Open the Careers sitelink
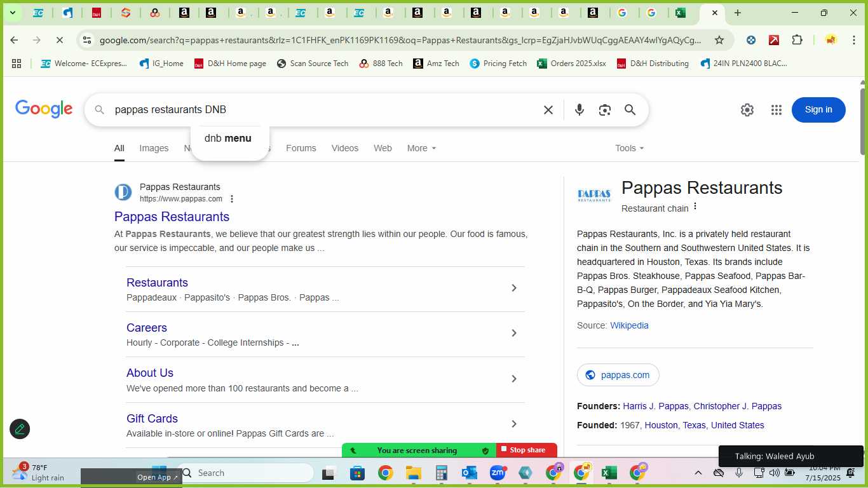The image size is (868, 488). (147, 328)
